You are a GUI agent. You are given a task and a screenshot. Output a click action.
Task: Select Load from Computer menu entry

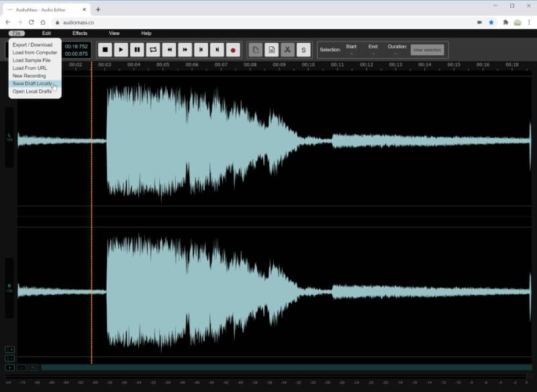coord(35,52)
